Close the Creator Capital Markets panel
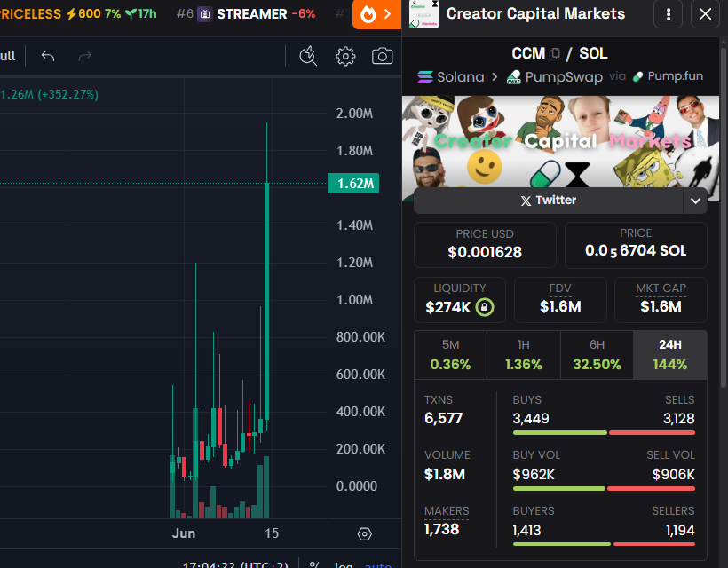 [705, 14]
